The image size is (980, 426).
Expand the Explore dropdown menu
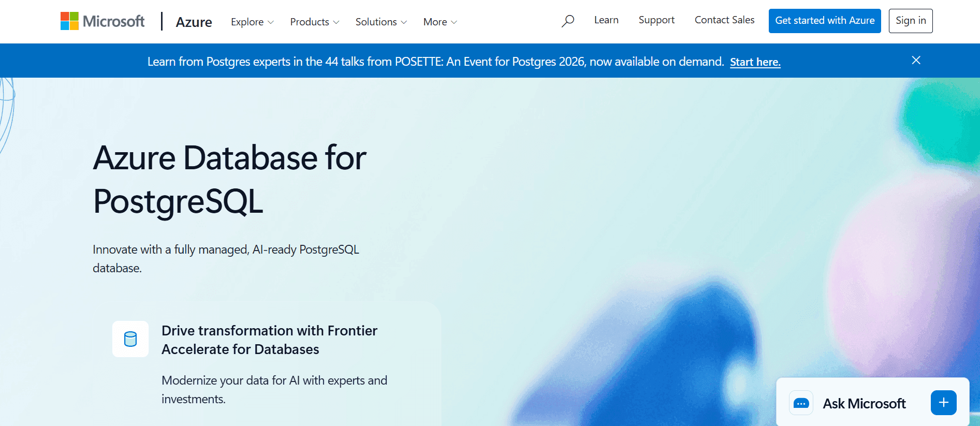(252, 22)
